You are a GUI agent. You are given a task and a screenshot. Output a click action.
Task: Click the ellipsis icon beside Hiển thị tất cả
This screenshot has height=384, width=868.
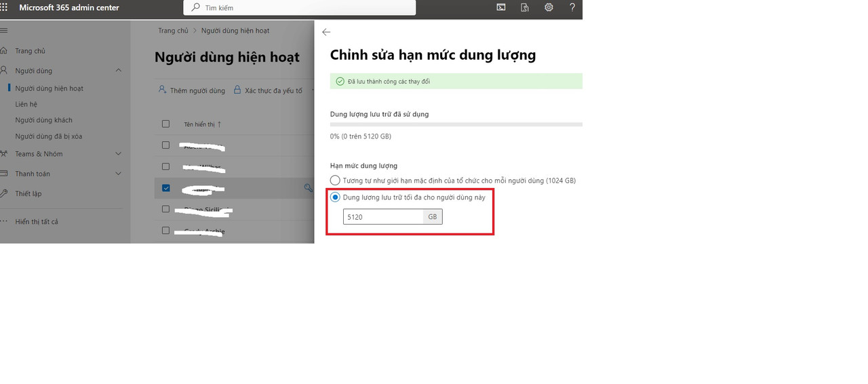3,222
